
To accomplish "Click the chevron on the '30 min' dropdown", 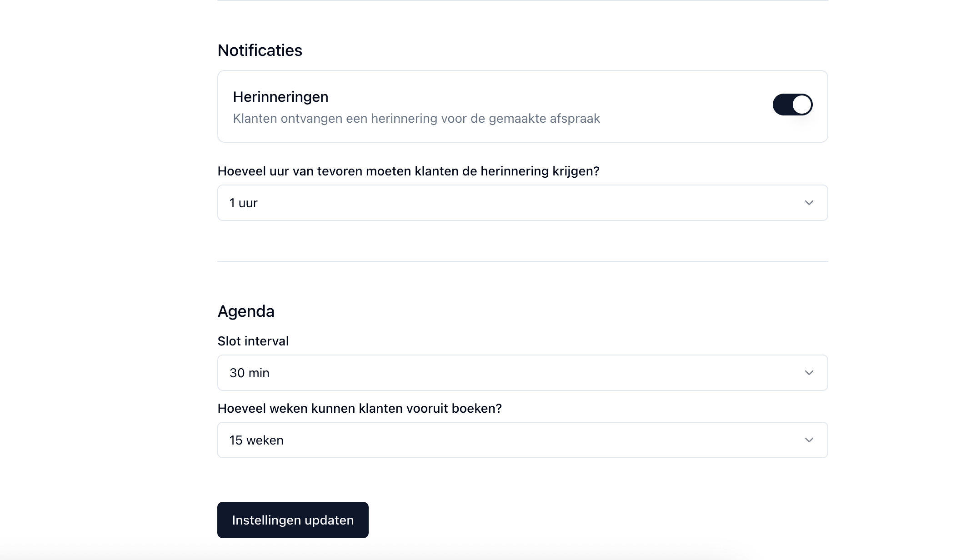I will point(809,373).
